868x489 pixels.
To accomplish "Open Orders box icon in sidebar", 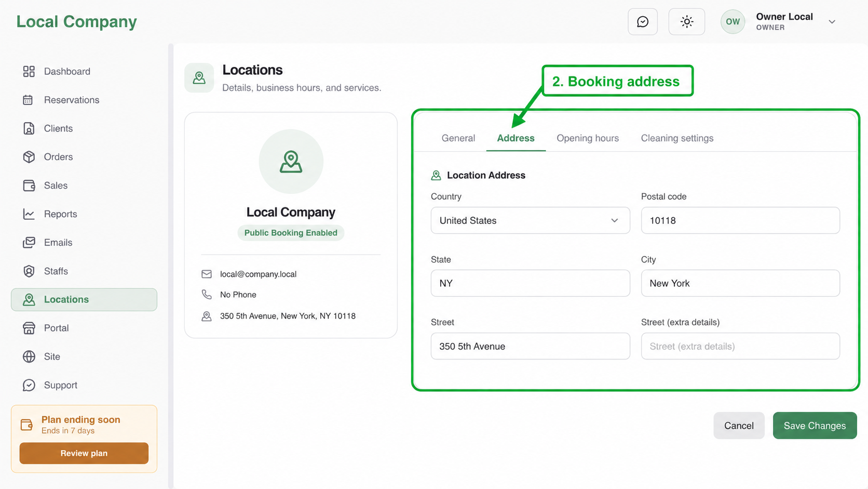I will point(29,157).
